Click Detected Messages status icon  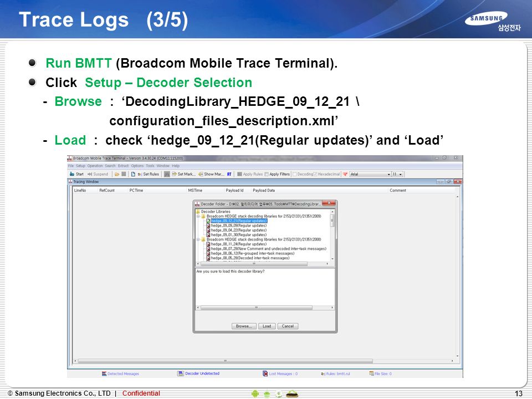105,374
